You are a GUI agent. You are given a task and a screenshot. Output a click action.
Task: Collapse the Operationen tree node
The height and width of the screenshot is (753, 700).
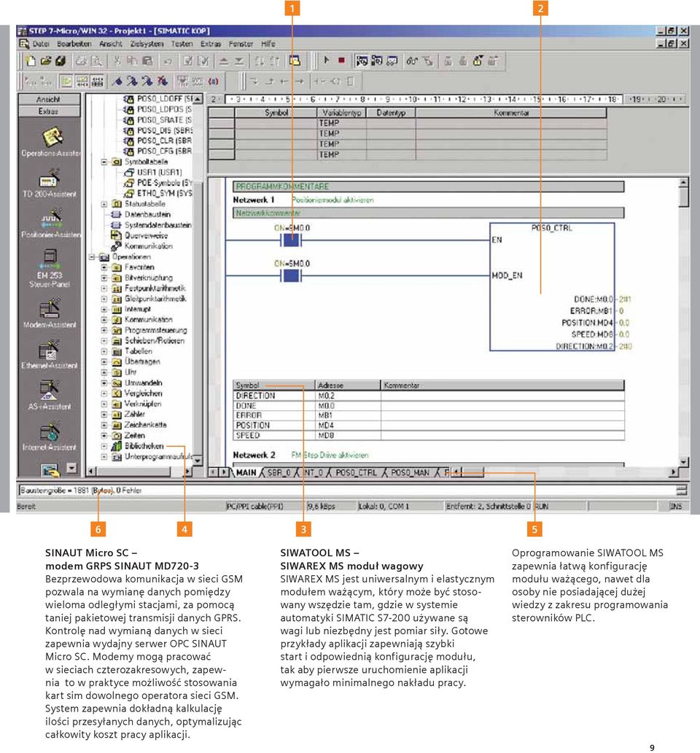tap(91, 257)
